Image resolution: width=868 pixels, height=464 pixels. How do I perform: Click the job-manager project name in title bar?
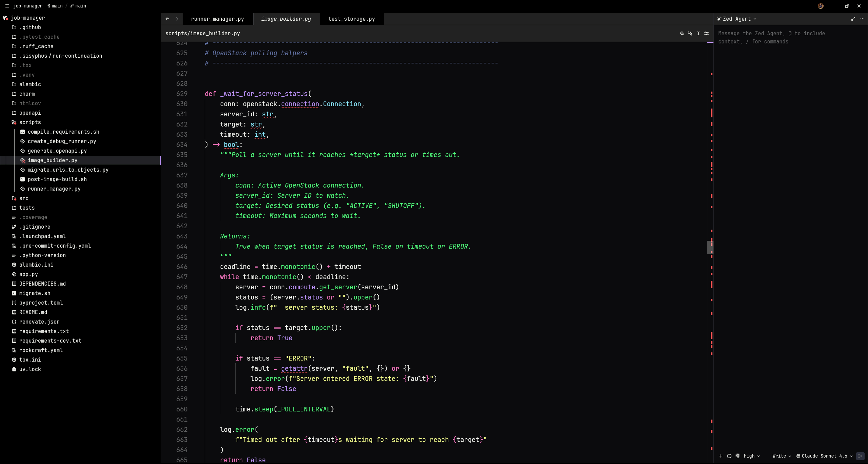click(x=28, y=6)
